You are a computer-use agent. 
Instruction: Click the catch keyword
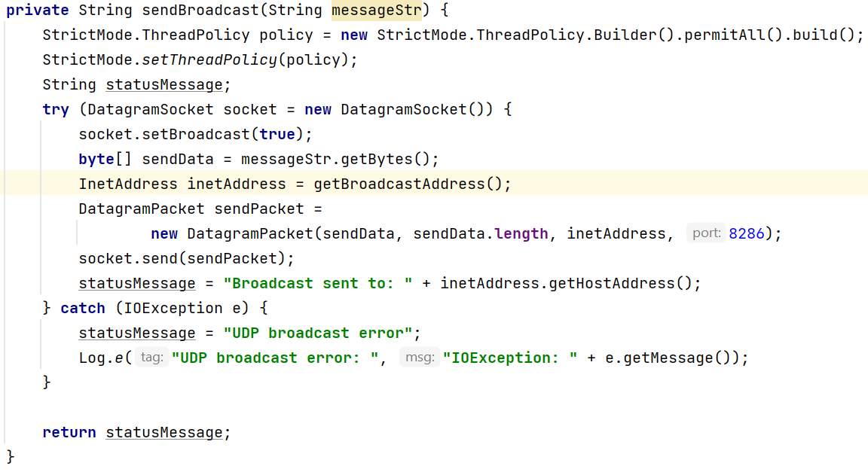tap(83, 308)
